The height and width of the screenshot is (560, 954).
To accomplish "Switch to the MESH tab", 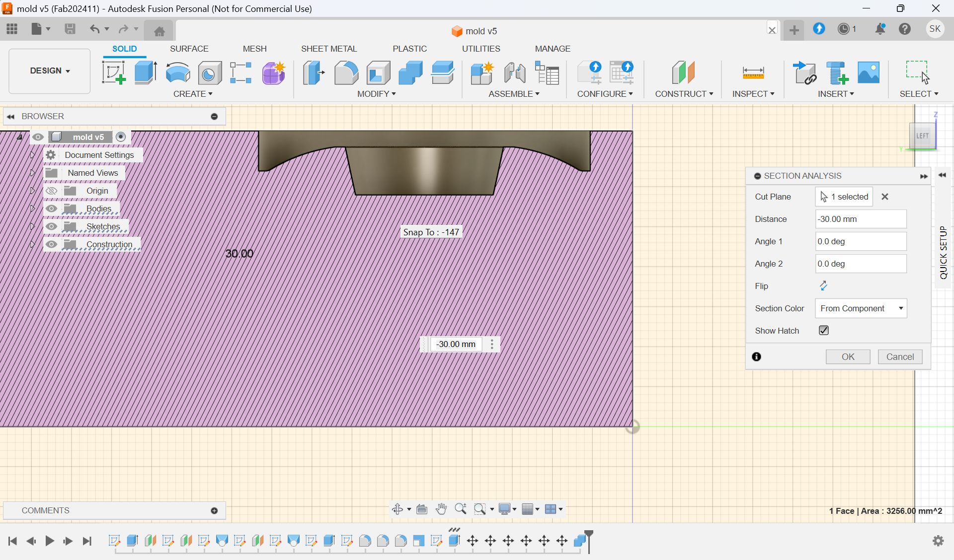I will pyautogui.click(x=254, y=49).
